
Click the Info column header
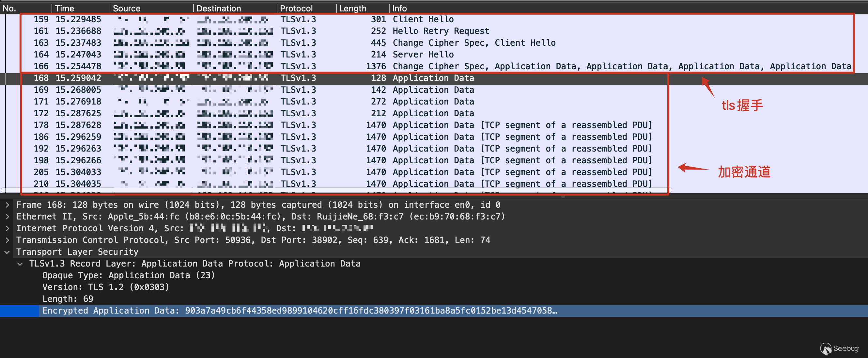point(399,8)
